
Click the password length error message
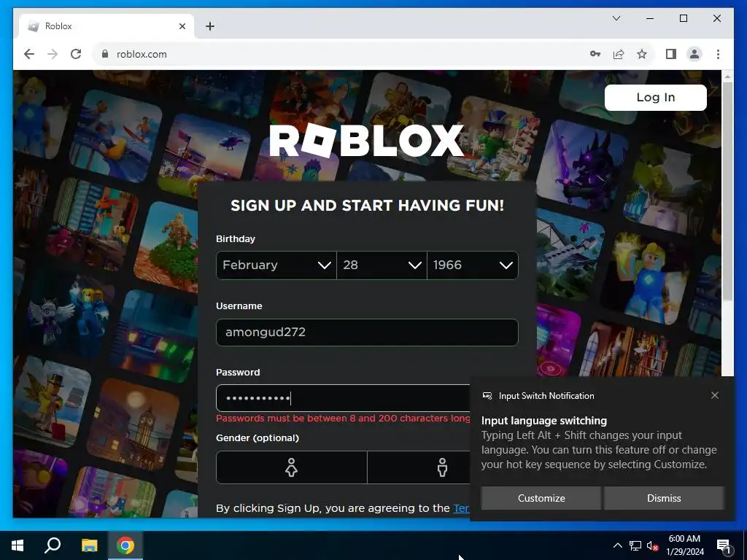tap(343, 418)
